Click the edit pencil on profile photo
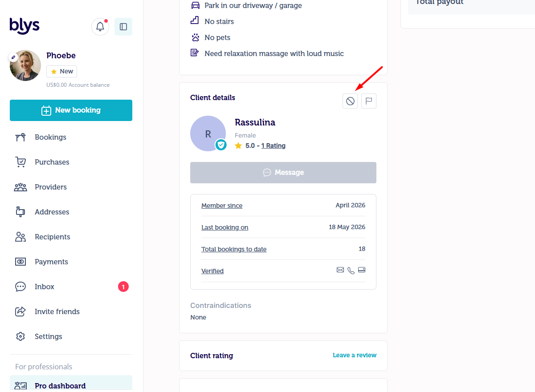Viewport: 535px width, 392px height. coord(13,57)
